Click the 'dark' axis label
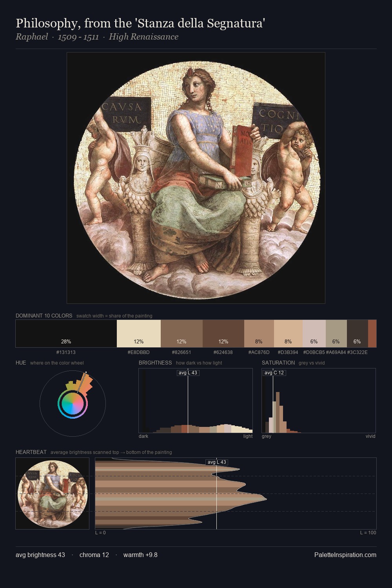The image size is (392, 588). point(143,436)
